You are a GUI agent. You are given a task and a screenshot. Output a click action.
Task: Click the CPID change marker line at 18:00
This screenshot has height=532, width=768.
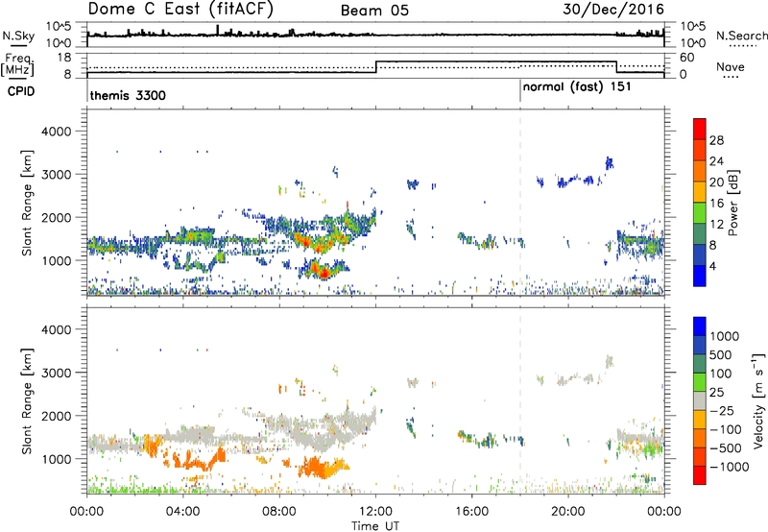click(x=520, y=91)
